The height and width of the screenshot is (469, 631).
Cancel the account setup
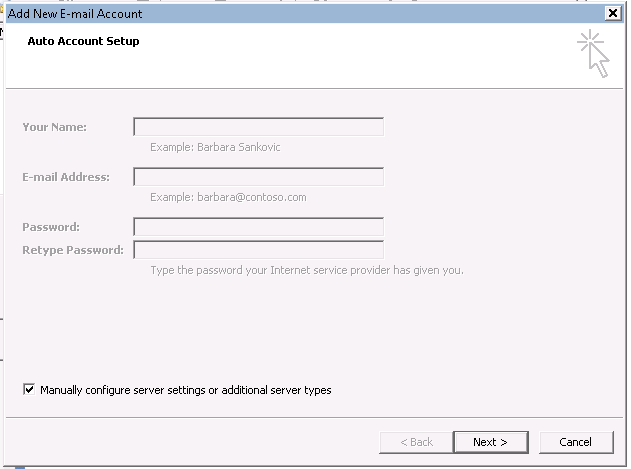click(576, 442)
